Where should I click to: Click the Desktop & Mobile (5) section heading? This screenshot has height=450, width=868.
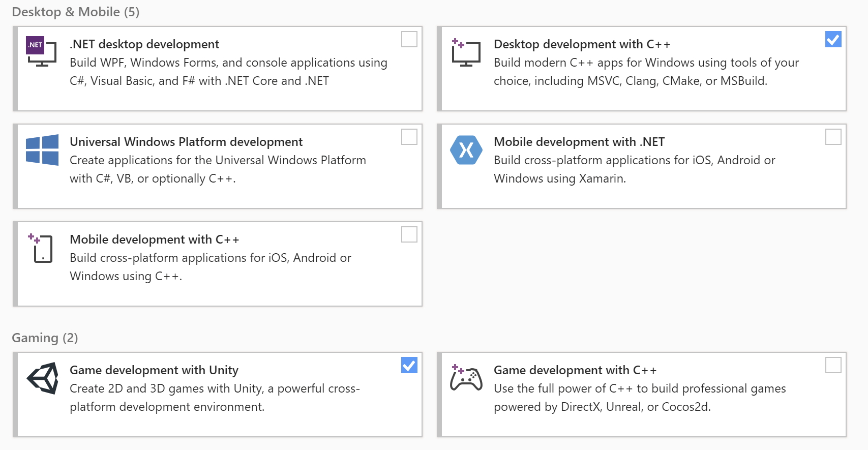75,12
